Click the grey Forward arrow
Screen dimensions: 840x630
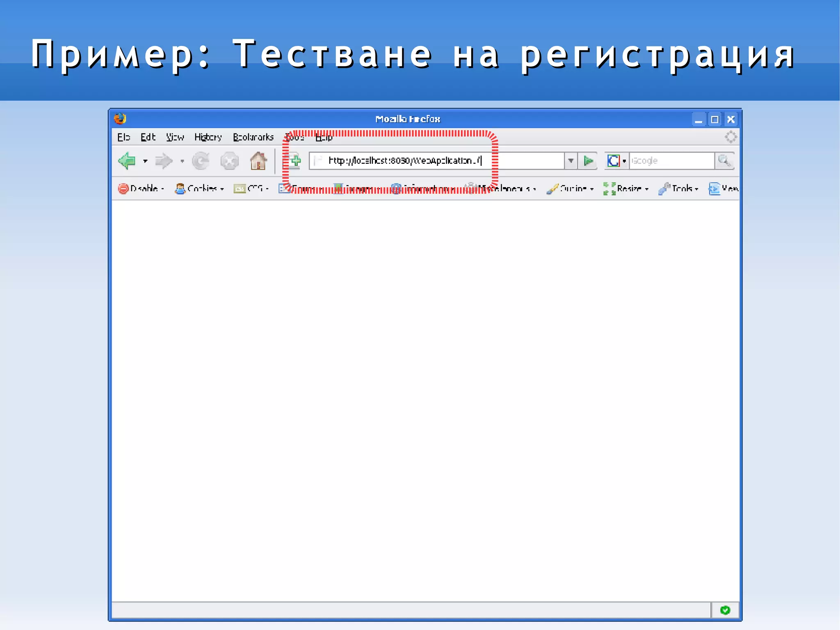[164, 161]
